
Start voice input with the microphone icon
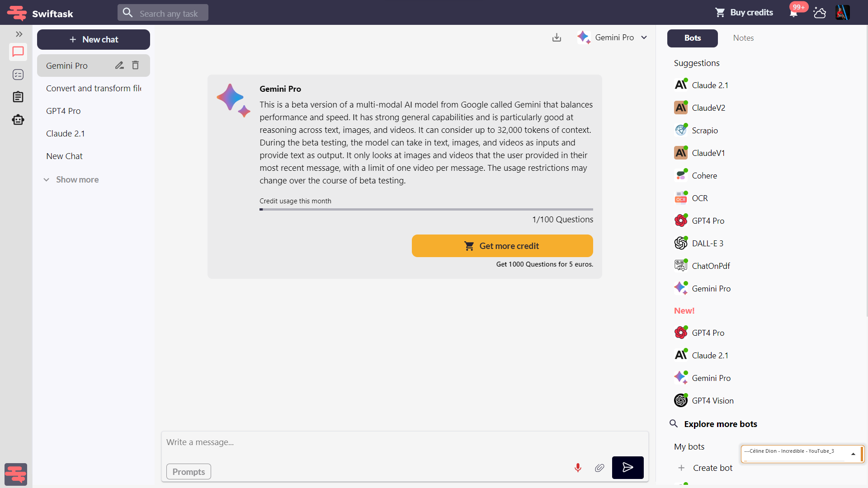[578, 468]
